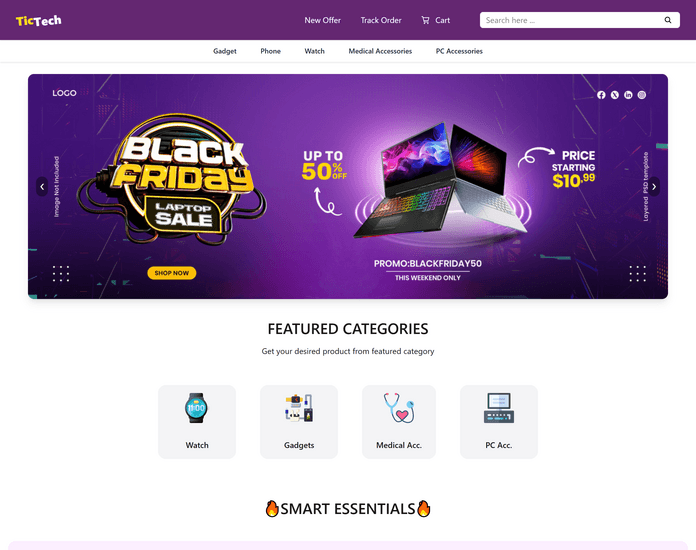
Task: Click the X (Twitter) icon on the banner
Action: point(614,95)
